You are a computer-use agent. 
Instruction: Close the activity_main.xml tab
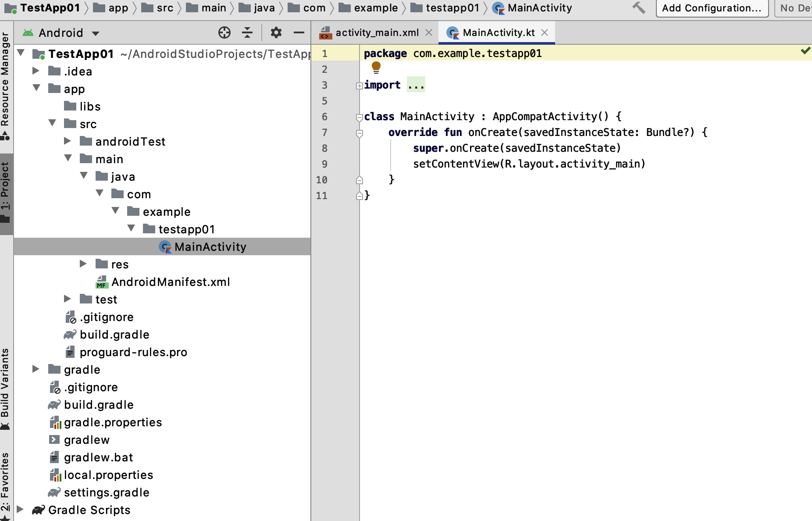pyautogui.click(x=429, y=32)
